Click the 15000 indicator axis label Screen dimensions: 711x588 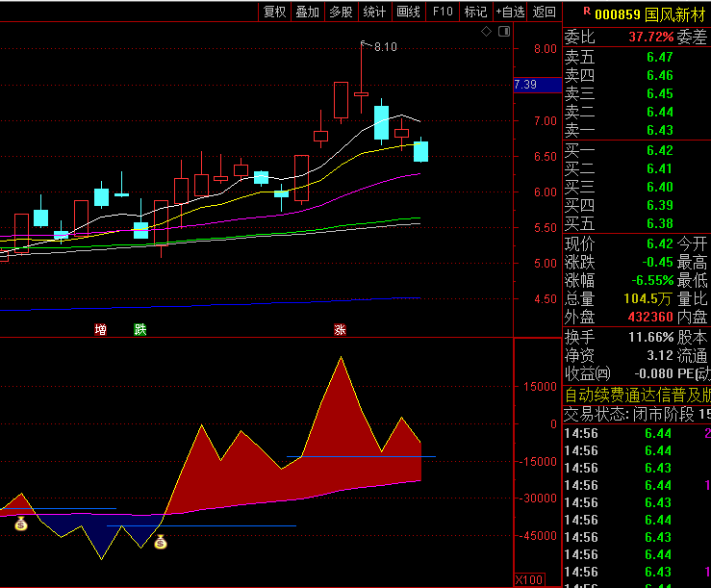click(x=540, y=387)
